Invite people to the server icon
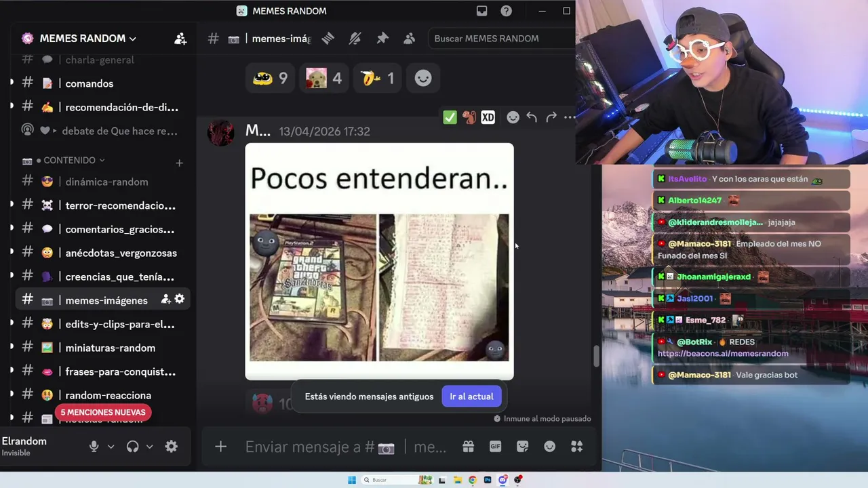The image size is (868, 488). click(x=180, y=39)
